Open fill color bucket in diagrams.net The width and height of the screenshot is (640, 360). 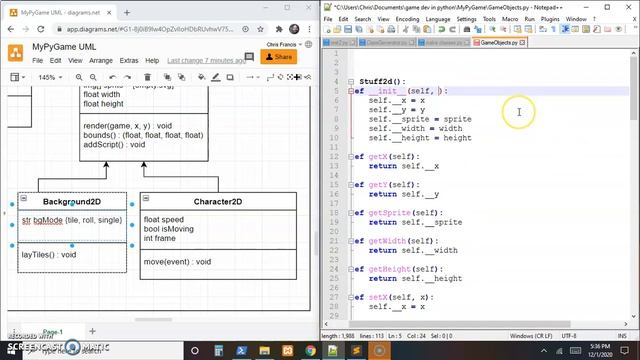[201, 77]
